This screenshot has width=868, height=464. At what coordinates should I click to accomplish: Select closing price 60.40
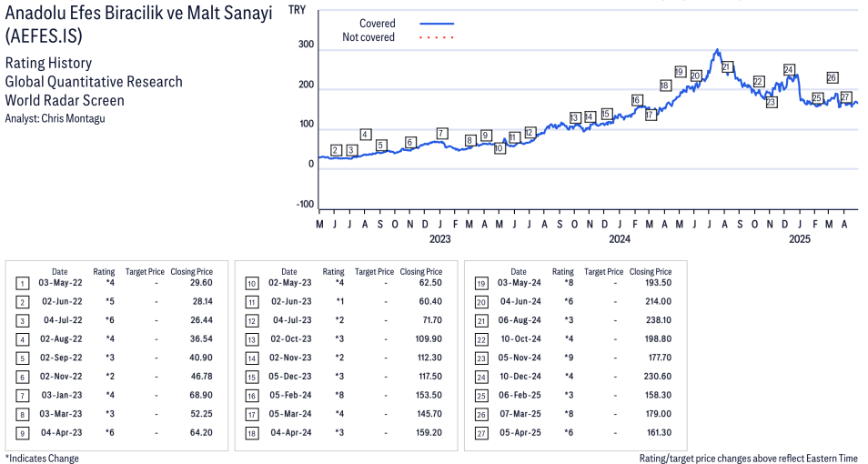430,302
